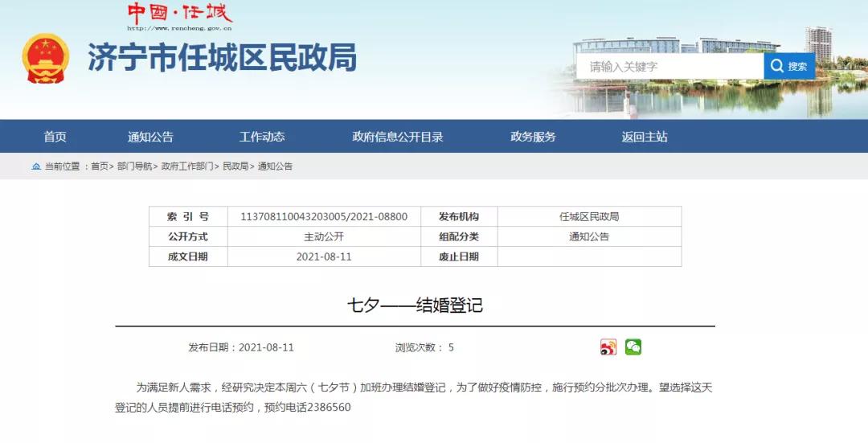Open 通知公告 navigation menu item
868x443 pixels.
pos(150,137)
